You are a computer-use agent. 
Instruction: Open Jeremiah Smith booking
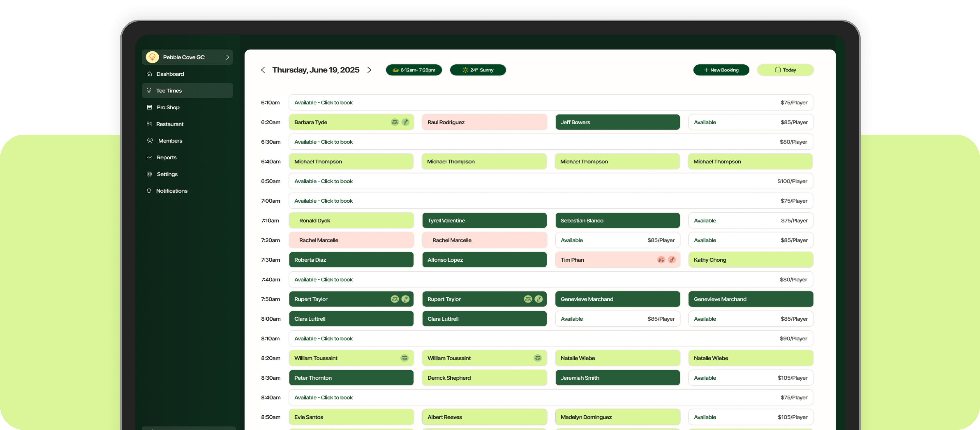click(617, 378)
